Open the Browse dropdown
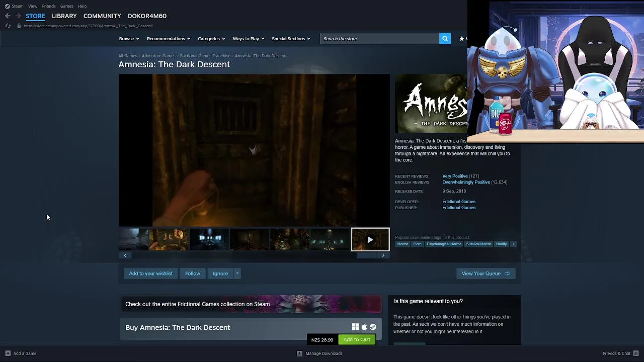 coord(129,39)
